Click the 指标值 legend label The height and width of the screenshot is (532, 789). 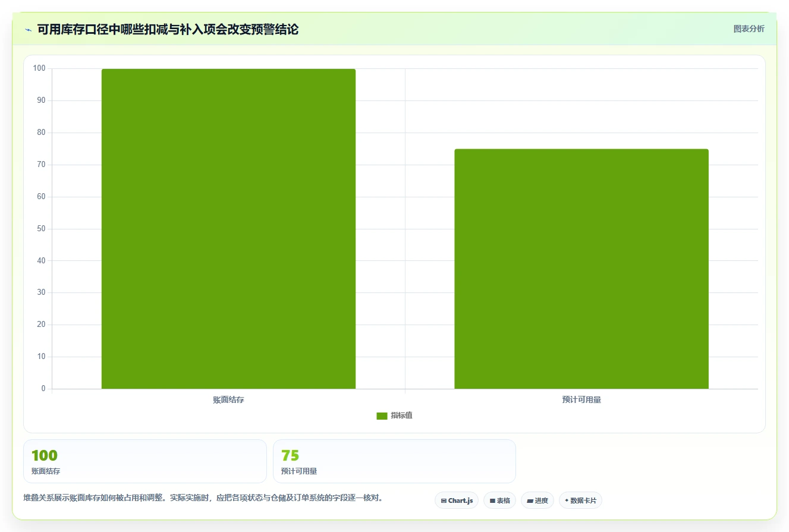pos(401,415)
